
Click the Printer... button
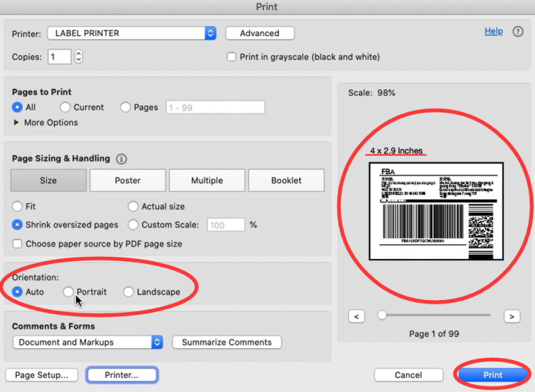122,375
